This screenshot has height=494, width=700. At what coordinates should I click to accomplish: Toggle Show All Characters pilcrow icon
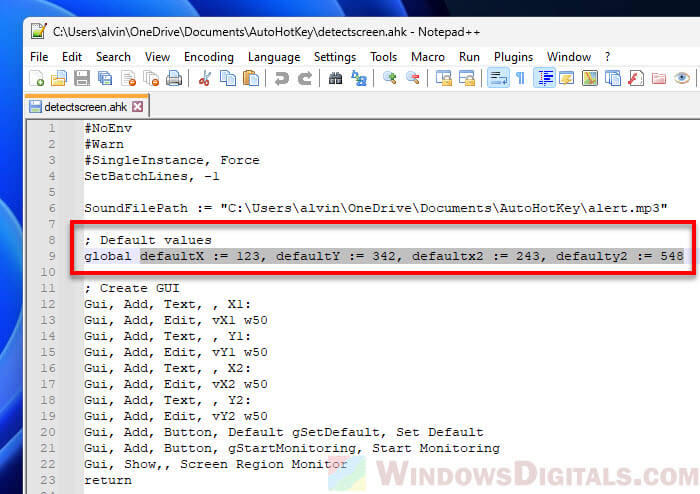pyautogui.click(x=521, y=79)
